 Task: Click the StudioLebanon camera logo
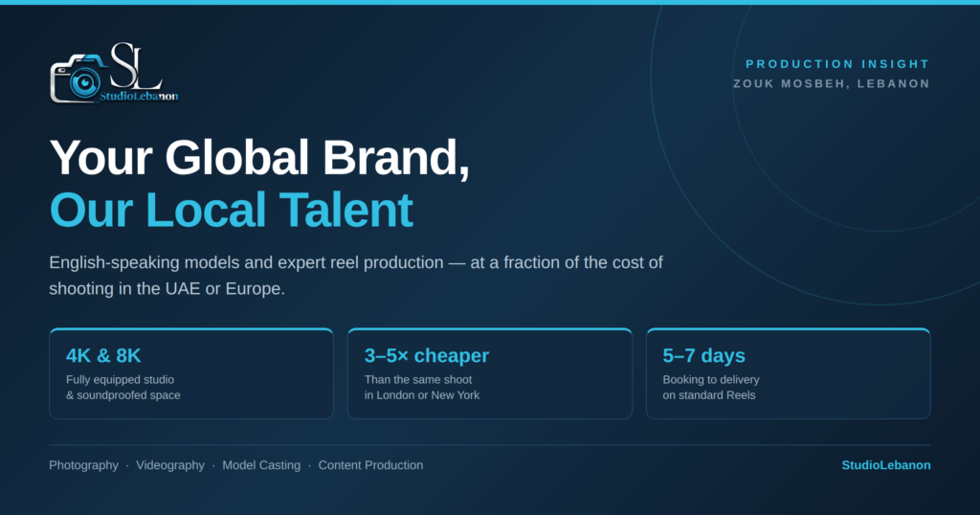coord(115,73)
